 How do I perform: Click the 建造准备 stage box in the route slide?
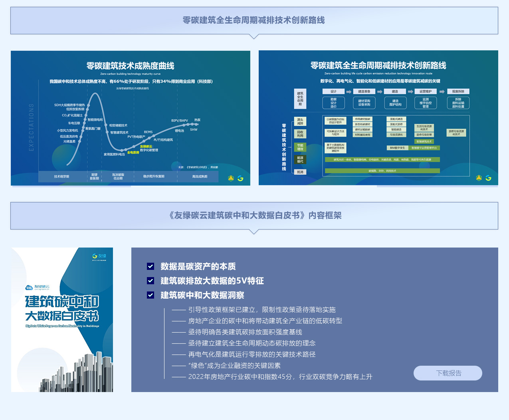364,91
